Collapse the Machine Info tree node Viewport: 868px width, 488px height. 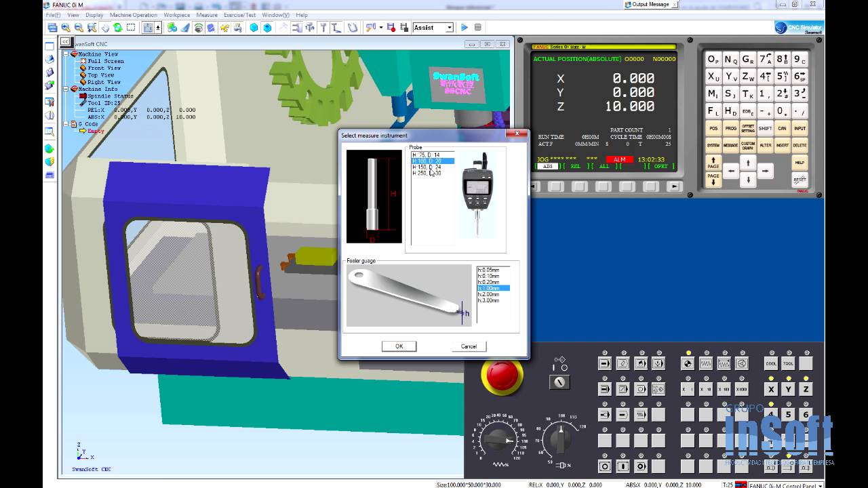click(66, 89)
